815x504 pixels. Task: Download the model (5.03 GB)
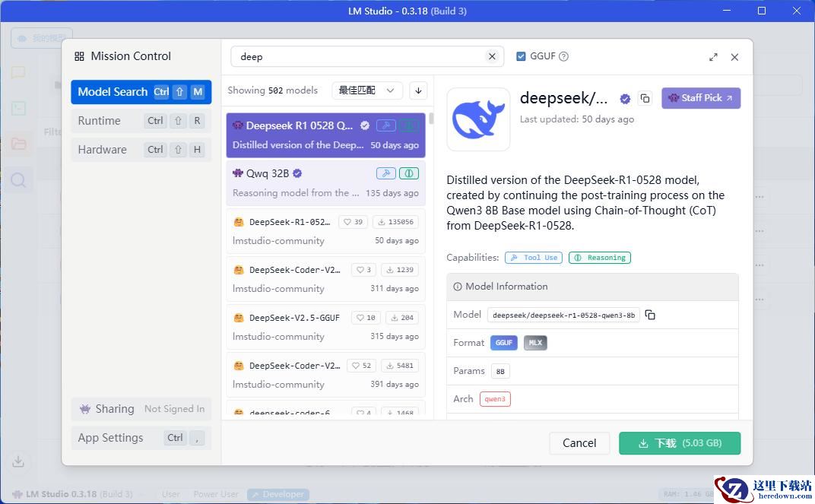(680, 443)
